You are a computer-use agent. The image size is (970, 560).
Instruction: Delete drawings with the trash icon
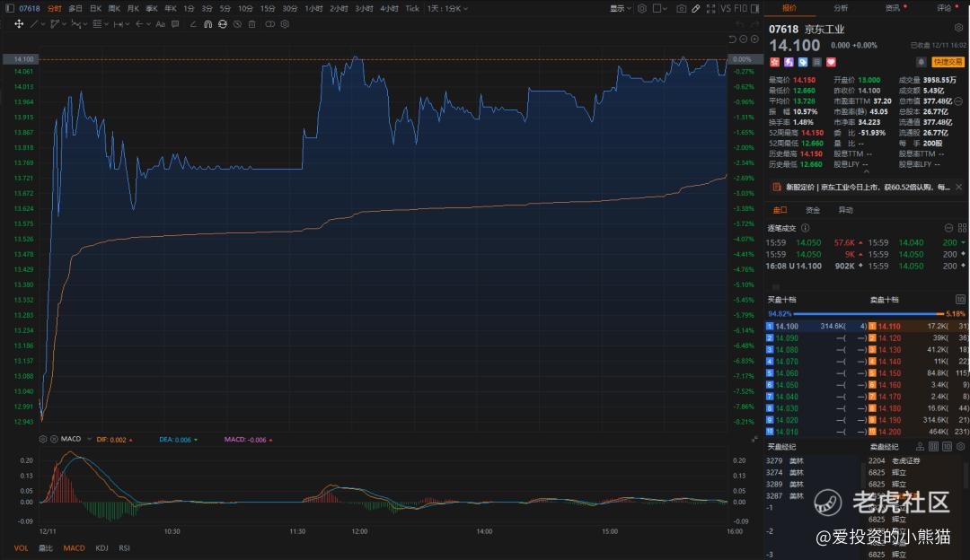click(251, 24)
